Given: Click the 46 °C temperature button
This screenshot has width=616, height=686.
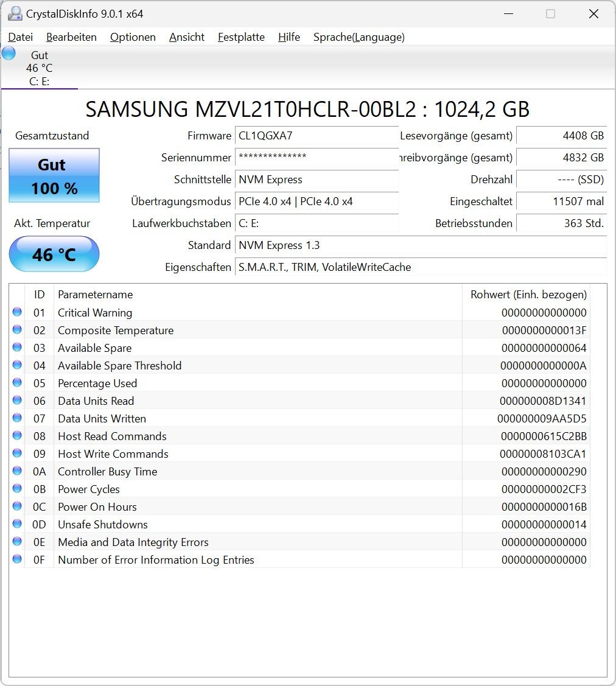Looking at the screenshot, I should [54, 254].
